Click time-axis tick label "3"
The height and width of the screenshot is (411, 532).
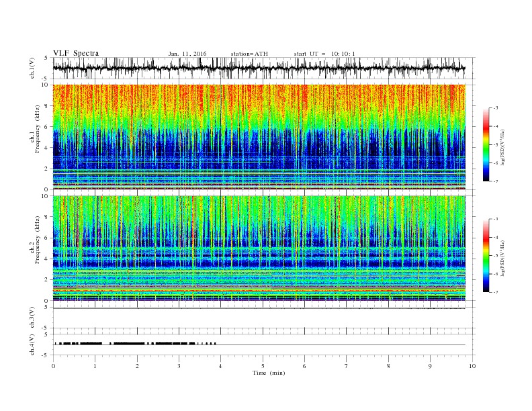coord(179,366)
